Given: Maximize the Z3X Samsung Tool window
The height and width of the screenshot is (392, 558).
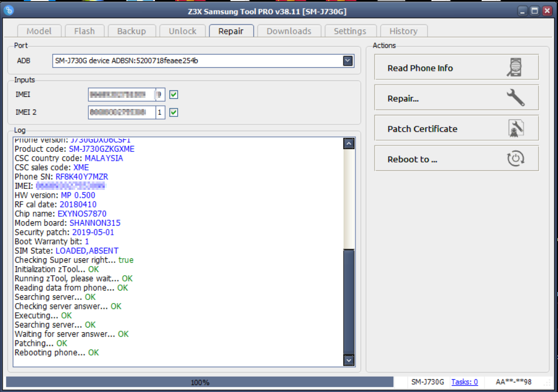Looking at the screenshot, I should click(535, 11).
